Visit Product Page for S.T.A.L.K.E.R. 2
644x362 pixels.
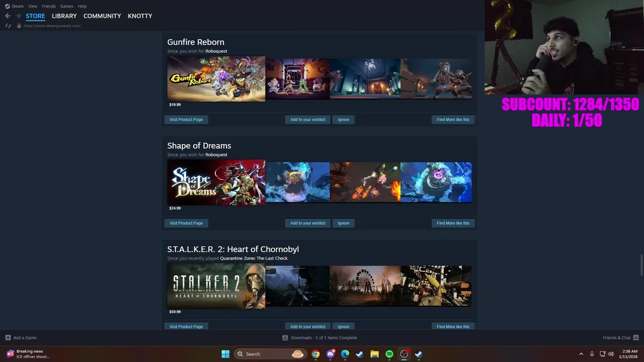pyautogui.click(x=186, y=326)
